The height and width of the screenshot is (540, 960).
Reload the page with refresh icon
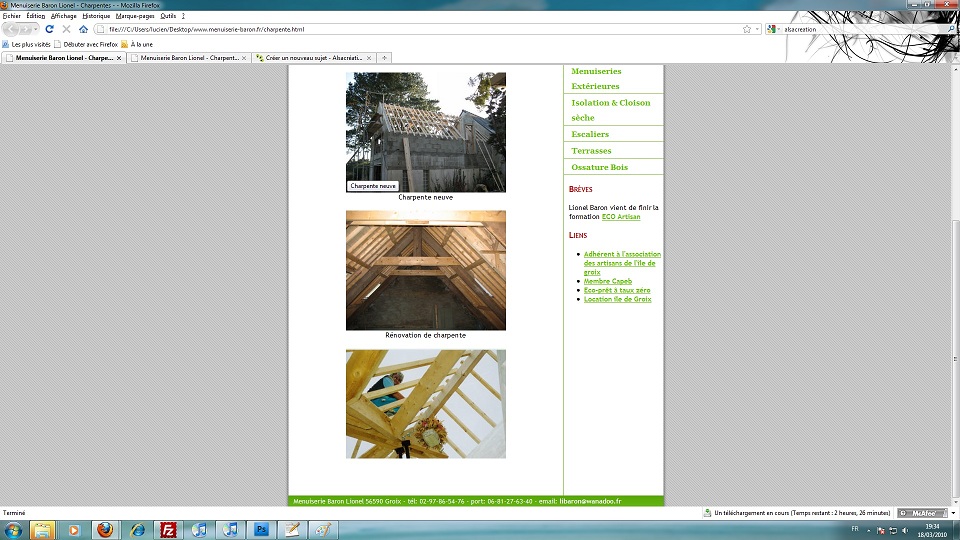[50, 29]
